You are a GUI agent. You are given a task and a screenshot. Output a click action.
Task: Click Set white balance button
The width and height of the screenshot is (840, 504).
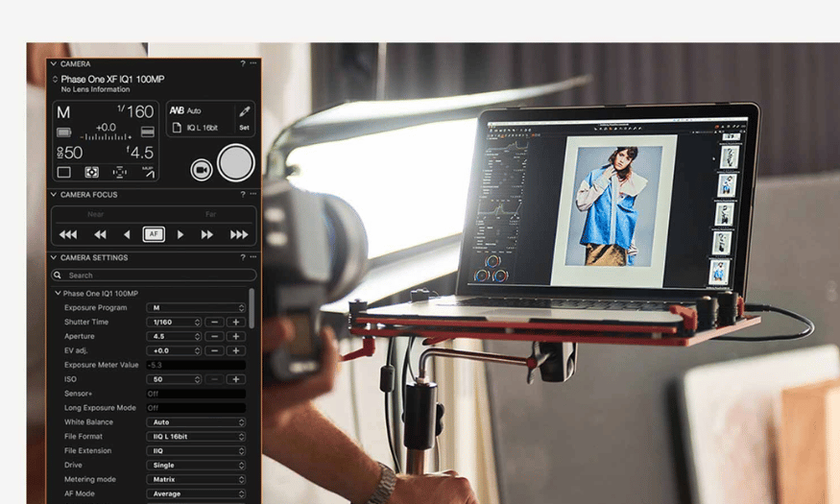click(x=244, y=128)
